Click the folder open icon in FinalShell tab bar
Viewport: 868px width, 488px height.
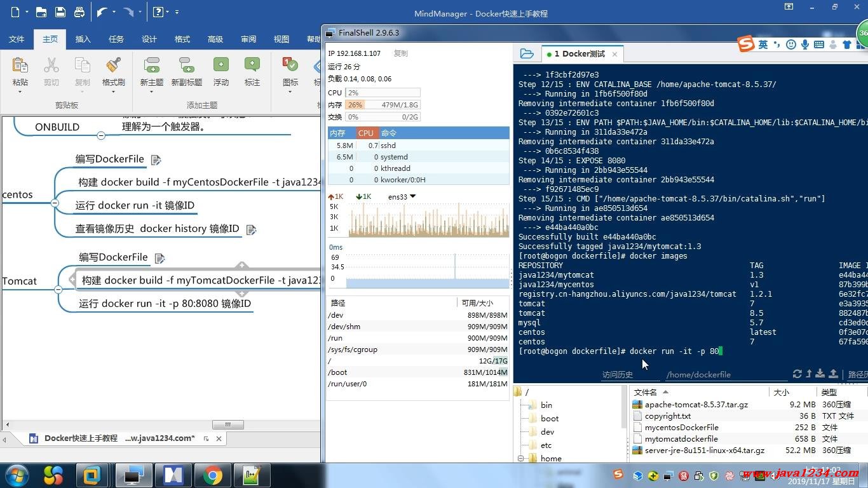[x=526, y=54]
